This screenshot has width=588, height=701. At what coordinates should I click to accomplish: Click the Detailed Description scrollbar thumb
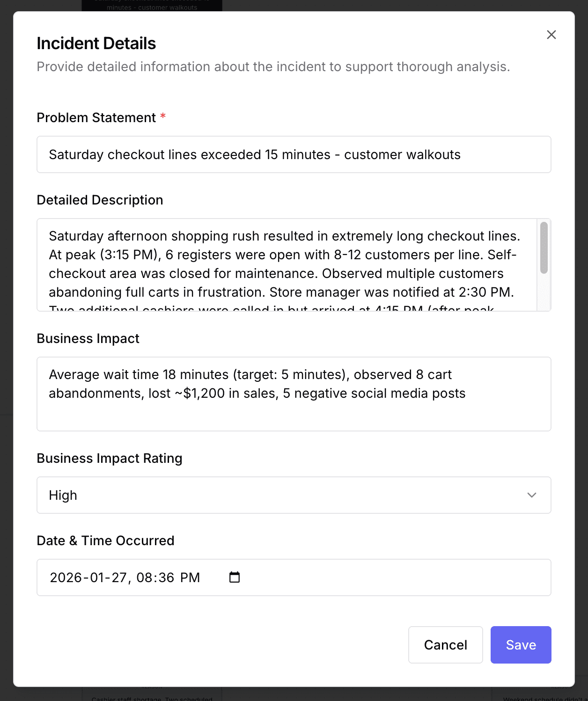[544, 248]
